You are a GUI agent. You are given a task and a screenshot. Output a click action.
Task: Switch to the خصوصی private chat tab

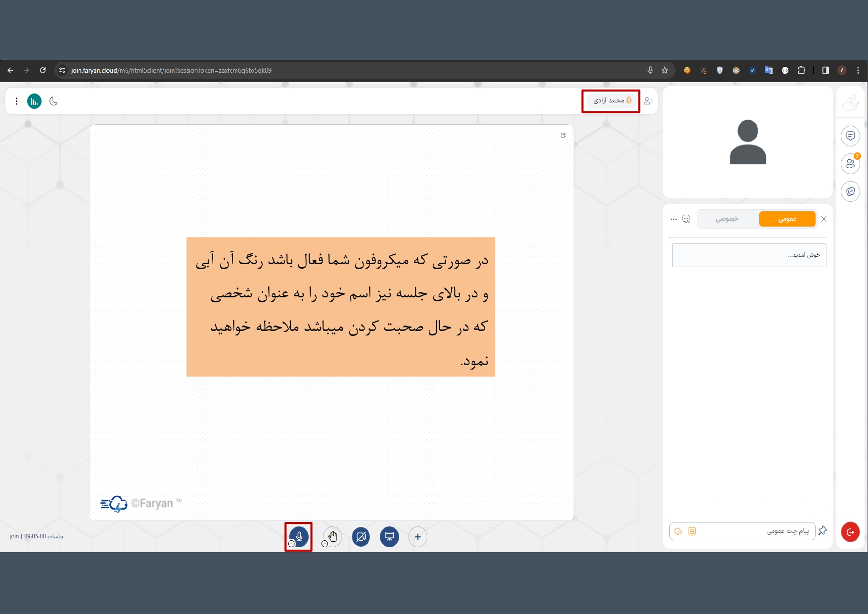[727, 219]
